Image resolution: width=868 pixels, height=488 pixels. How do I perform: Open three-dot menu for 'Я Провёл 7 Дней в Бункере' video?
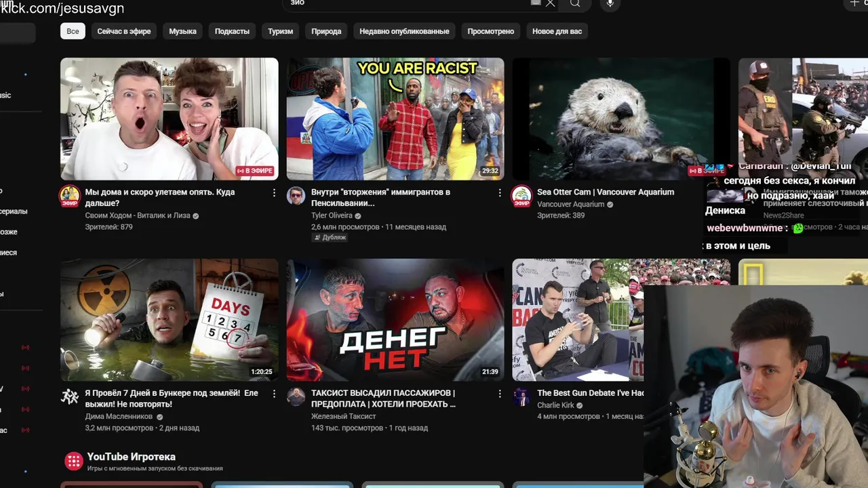tap(274, 394)
